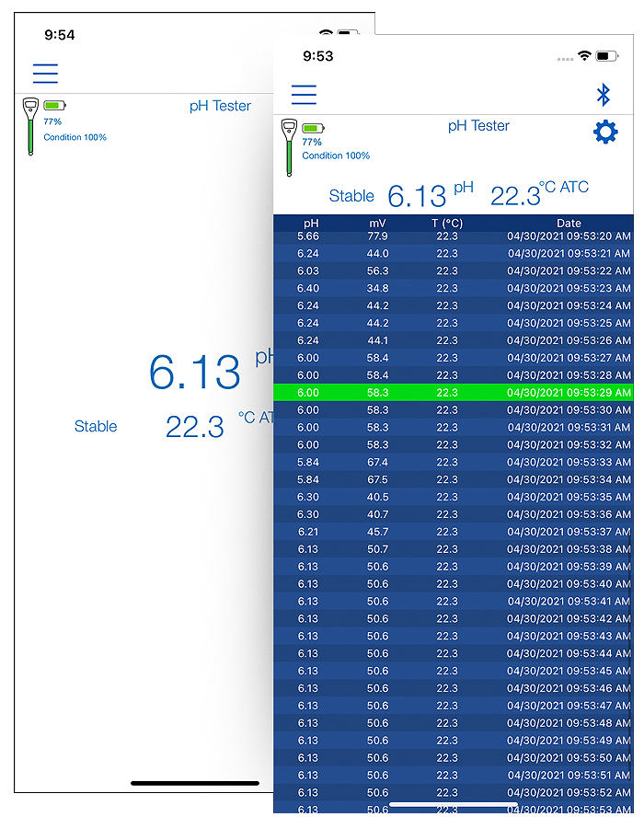Viewport: 644px width, 828px height.
Task: Select the green highlighted 09:53:29 log row
Action: [453, 392]
